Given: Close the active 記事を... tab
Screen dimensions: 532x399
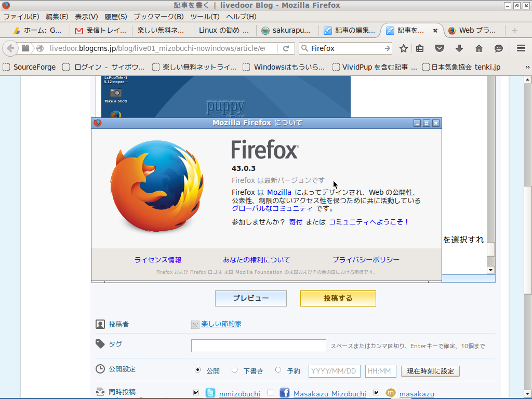Looking at the screenshot, I should [x=435, y=31].
